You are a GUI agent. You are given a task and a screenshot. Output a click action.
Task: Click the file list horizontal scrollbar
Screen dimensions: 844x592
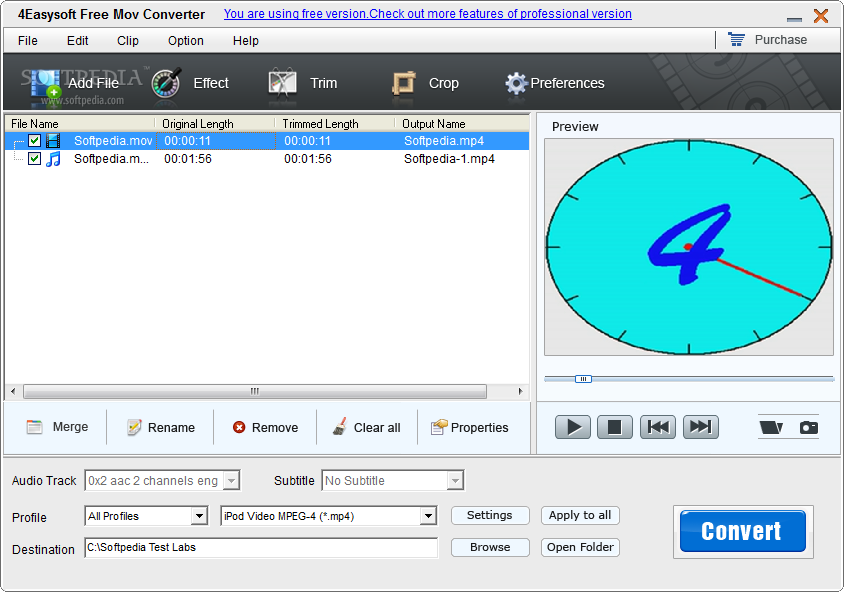pyautogui.click(x=255, y=391)
